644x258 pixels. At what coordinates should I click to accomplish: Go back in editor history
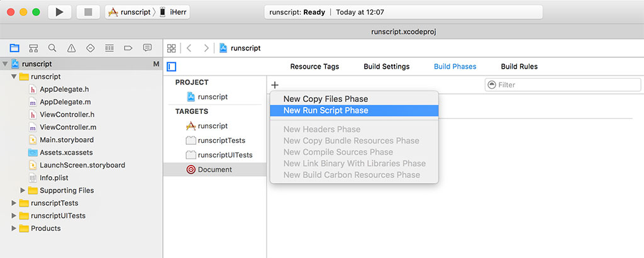click(x=189, y=48)
